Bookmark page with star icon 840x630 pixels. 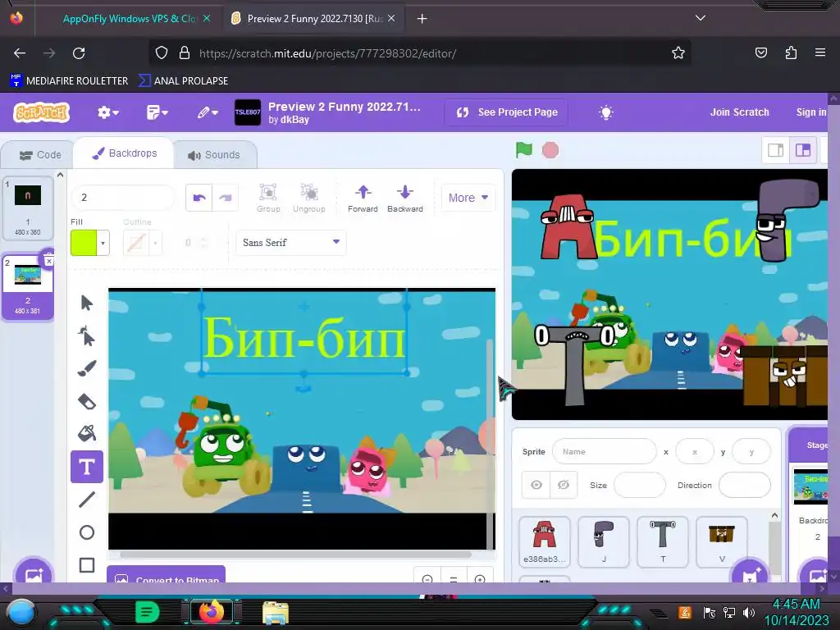678,53
